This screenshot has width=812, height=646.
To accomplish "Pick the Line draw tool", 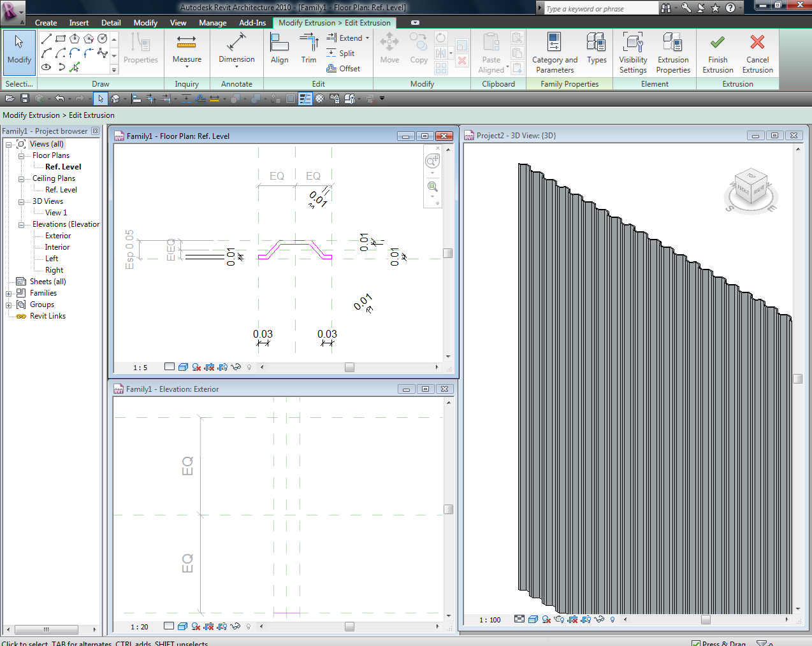I will tap(47, 39).
